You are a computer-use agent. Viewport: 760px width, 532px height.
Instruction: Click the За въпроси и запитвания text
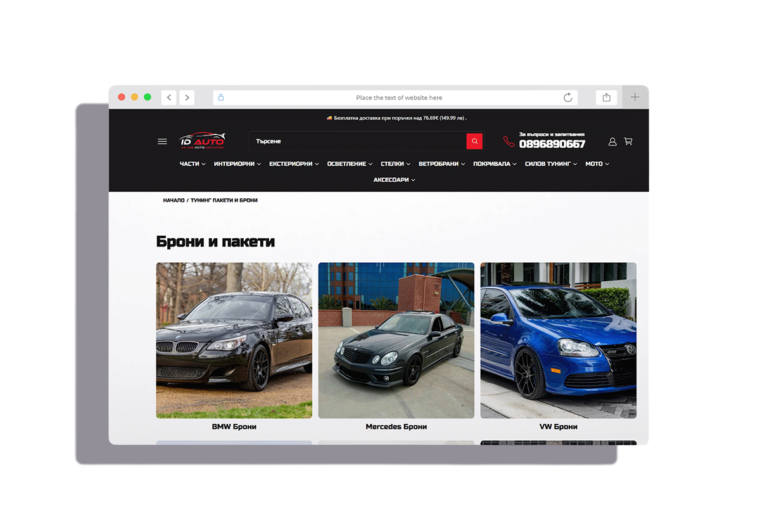(x=552, y=134)
